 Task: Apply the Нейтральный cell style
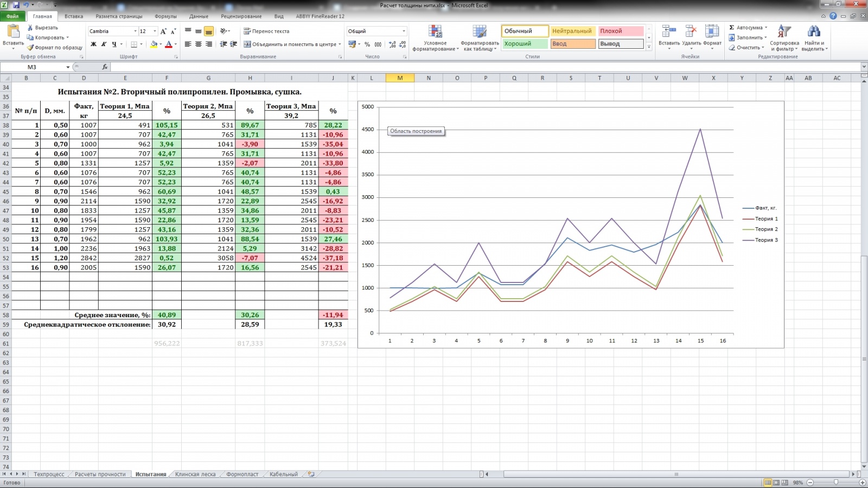click(573, 31)
